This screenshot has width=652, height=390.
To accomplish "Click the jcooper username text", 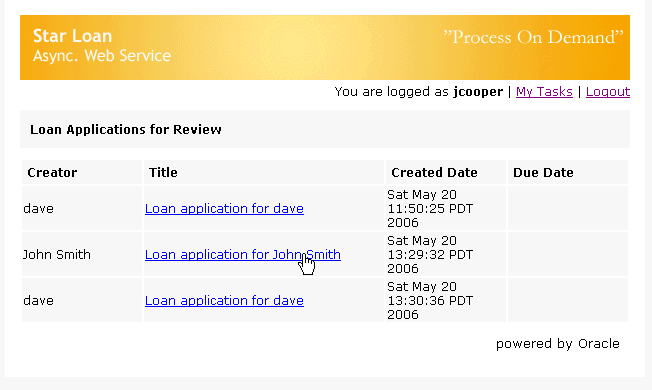I will (478, 92).
